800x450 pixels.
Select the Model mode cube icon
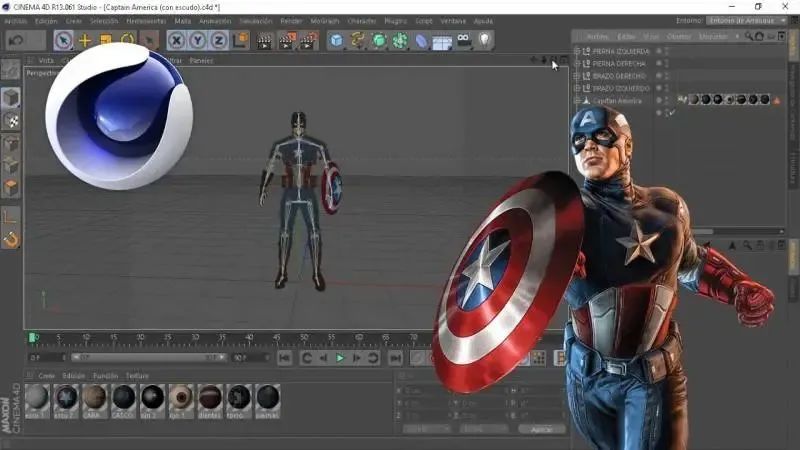pyautogui.click(x=11, y=97)
